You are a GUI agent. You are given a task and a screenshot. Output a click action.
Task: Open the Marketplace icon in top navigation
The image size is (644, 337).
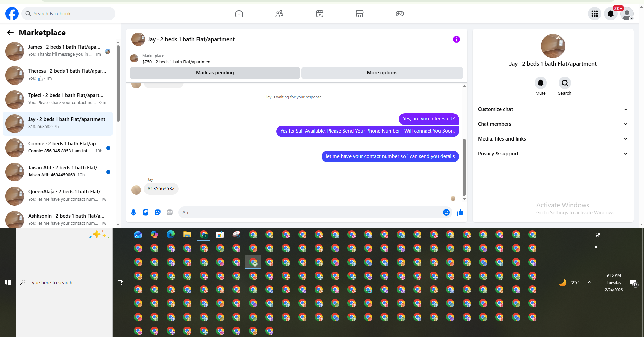point(360,14)
